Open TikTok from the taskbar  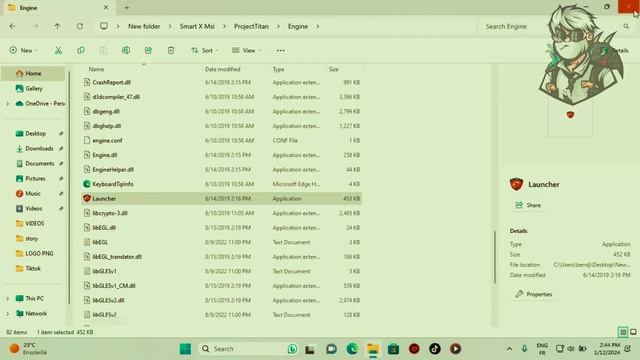point(435,349)
